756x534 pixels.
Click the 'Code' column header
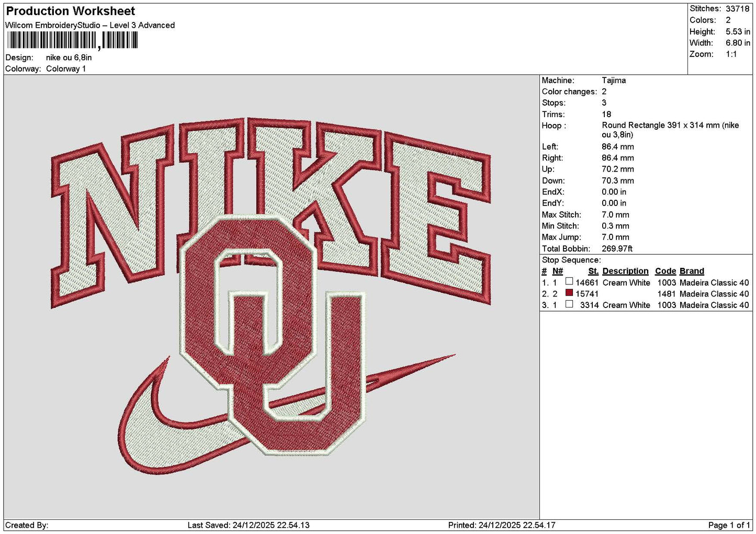[x=665, y=271]
